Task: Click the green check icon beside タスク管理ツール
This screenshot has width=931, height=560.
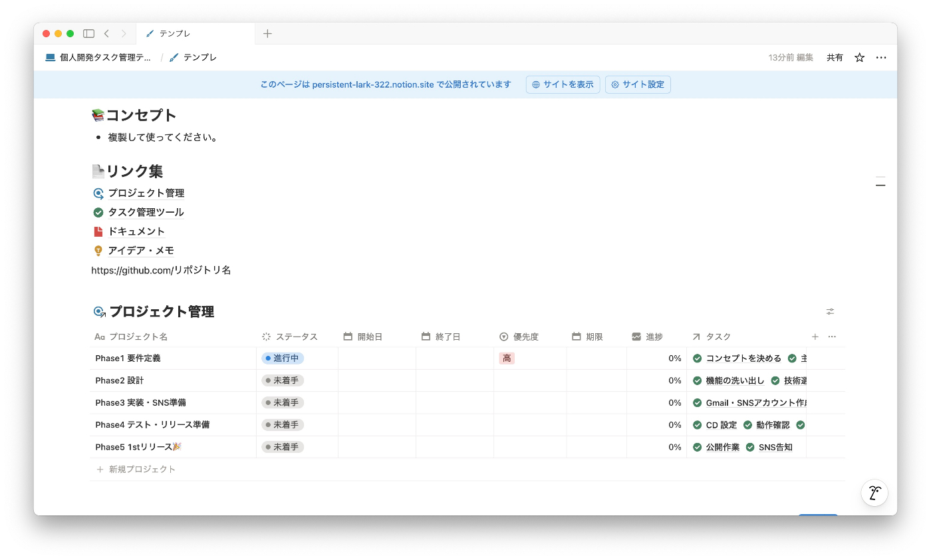Action: 98,213
